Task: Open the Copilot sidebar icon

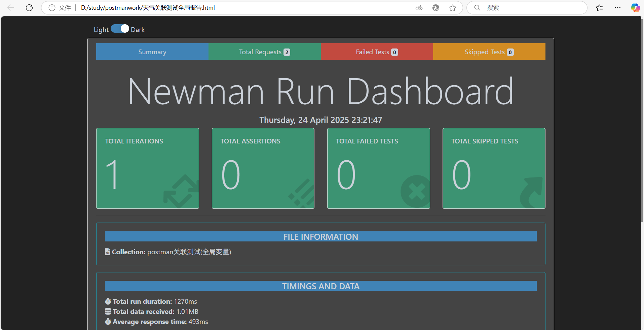Action: click(635, 8)
